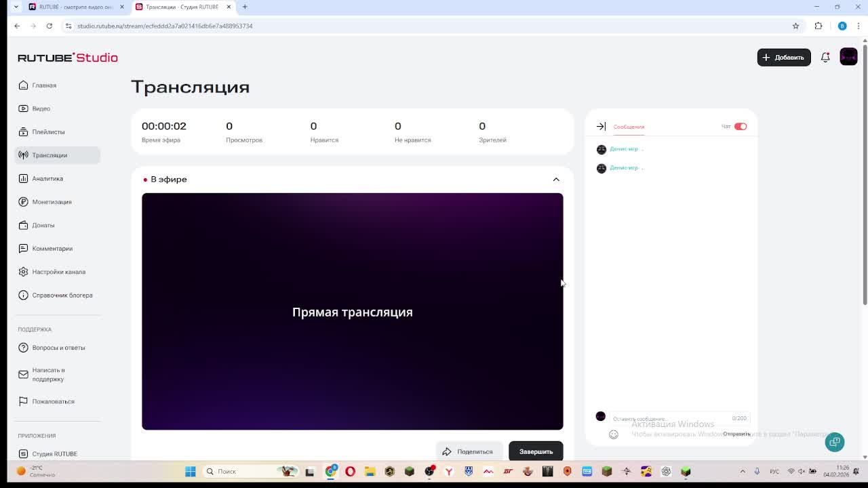Open the emoji picker smiley icon

614,434
